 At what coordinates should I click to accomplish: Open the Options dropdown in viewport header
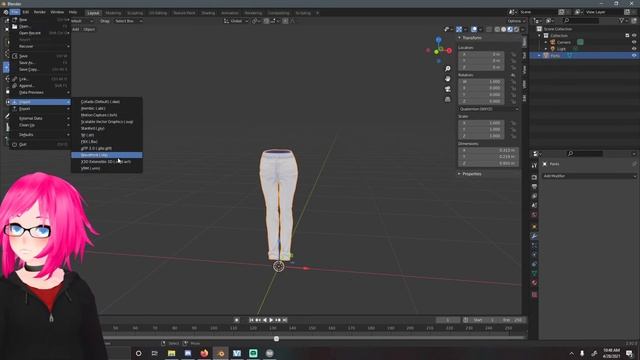[516, 21]
